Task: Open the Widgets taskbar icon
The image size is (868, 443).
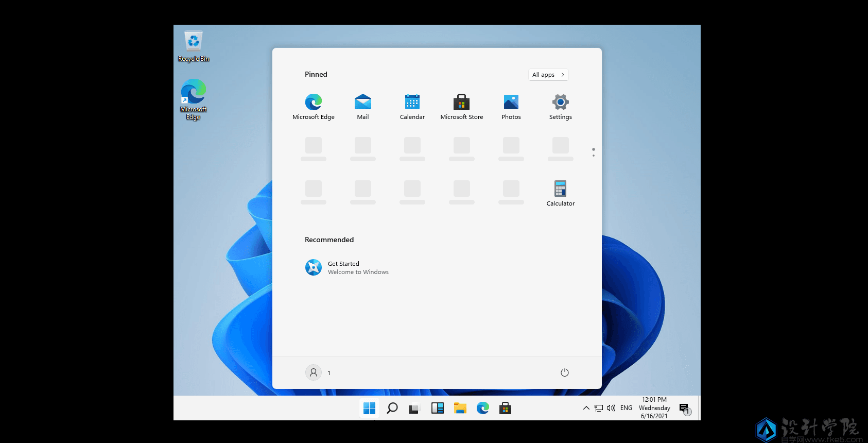Action: click(438, 408)
